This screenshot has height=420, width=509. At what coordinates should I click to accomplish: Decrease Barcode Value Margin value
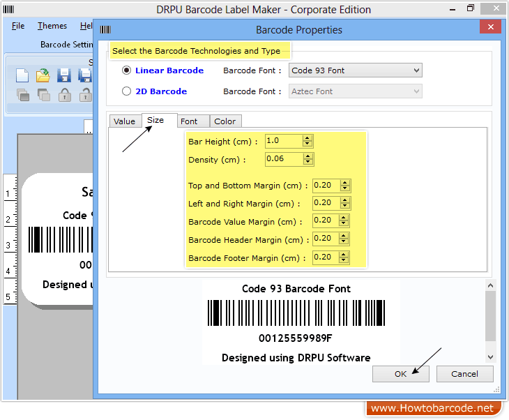(x=344, y=224)
